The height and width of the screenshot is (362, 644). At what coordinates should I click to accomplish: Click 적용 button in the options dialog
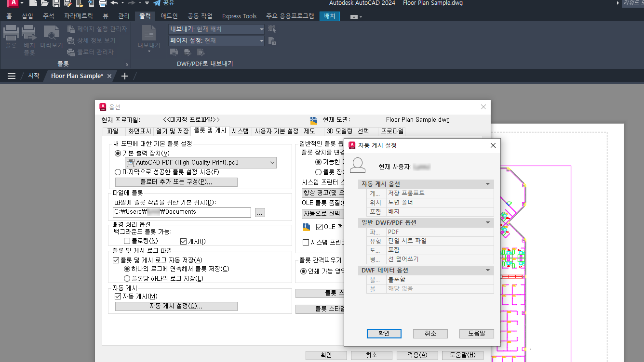[417, 355]
